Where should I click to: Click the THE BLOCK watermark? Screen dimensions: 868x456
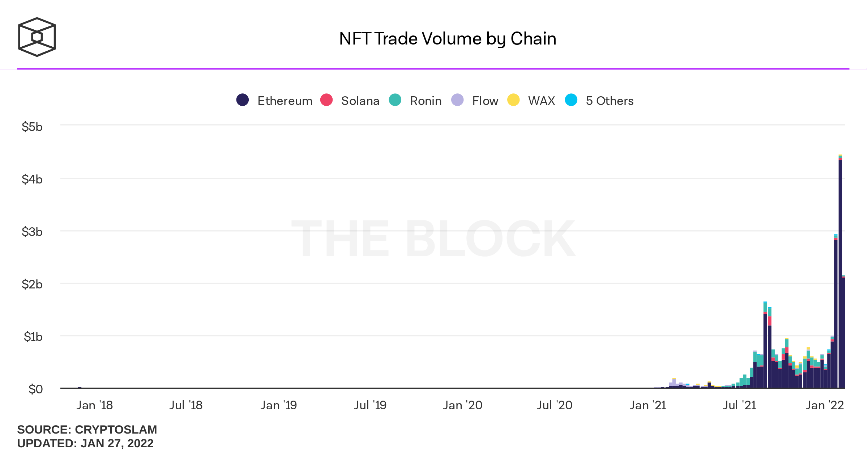coord(433,239)
